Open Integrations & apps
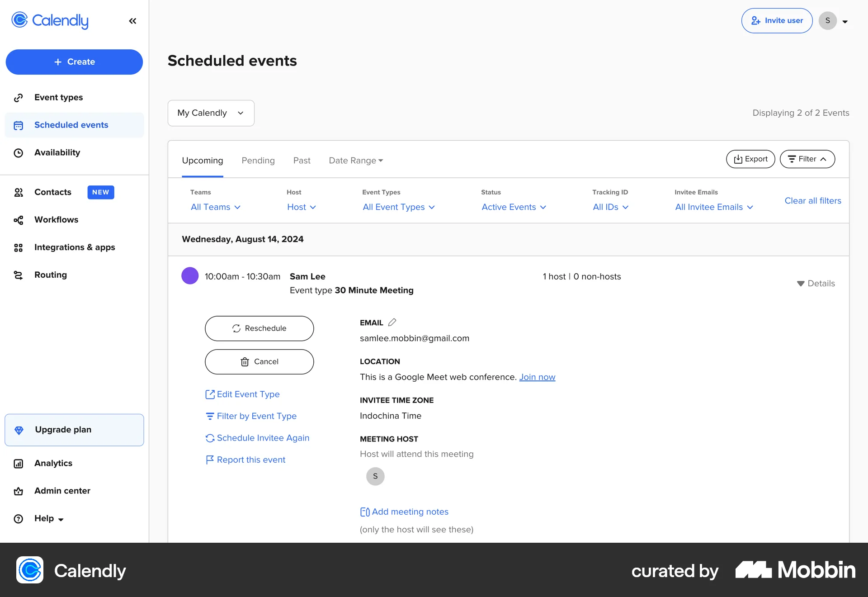Screen dimensions: 868x597 point(74,247)
